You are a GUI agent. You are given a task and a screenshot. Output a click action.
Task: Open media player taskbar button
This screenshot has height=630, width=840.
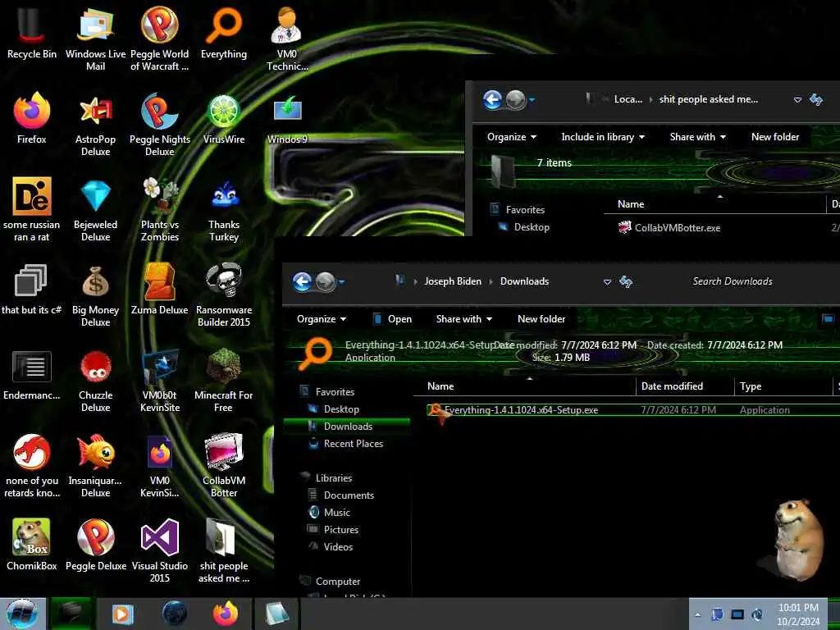click(x=122, y=614)
